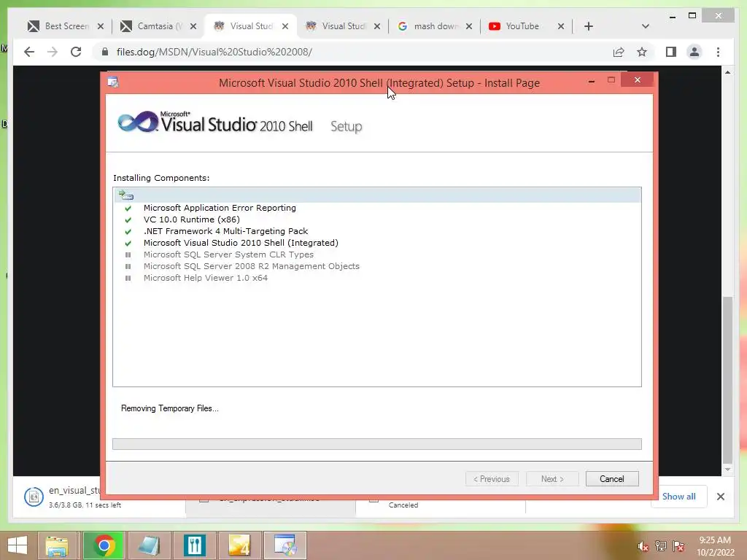Screen dimensions: 747x560
Task: Open the Chrome profile menu
Action: [x=694, y=52]
